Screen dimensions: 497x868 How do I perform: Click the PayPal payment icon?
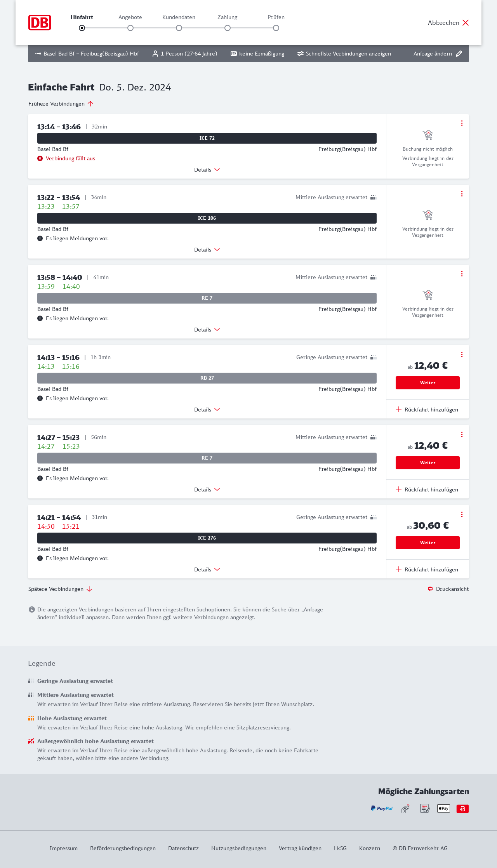[x=382, y=808]
